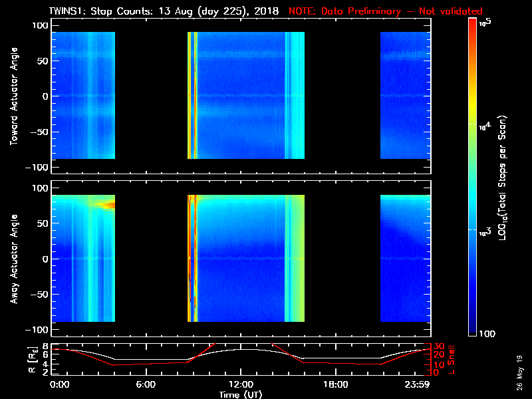Click the 'Toward Actuator Angle' axis label
The height and width of the screenshot is (399, 532).
tap(14, 96)
